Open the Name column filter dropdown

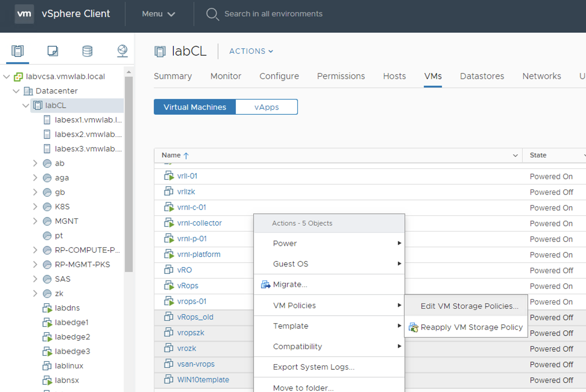coord(515,156)
